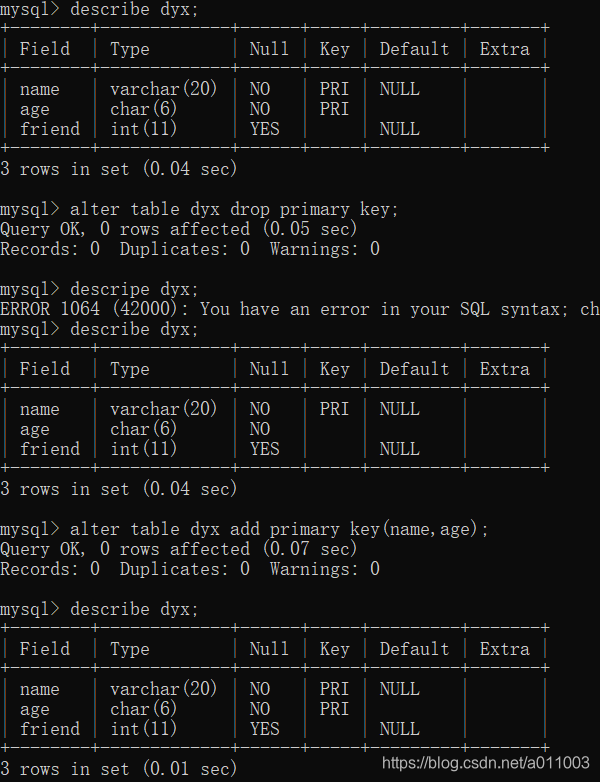This screenshot has width=600, height=782.
Task: Click the first 'describe dyx;' command
Action: [x=134, y=9]
